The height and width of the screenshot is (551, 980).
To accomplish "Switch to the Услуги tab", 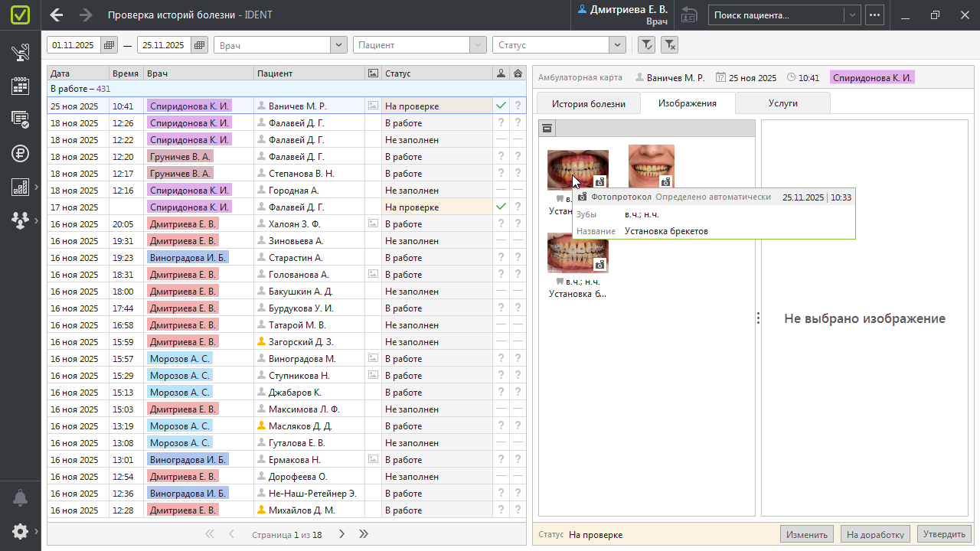I will (x=782, y=103).
